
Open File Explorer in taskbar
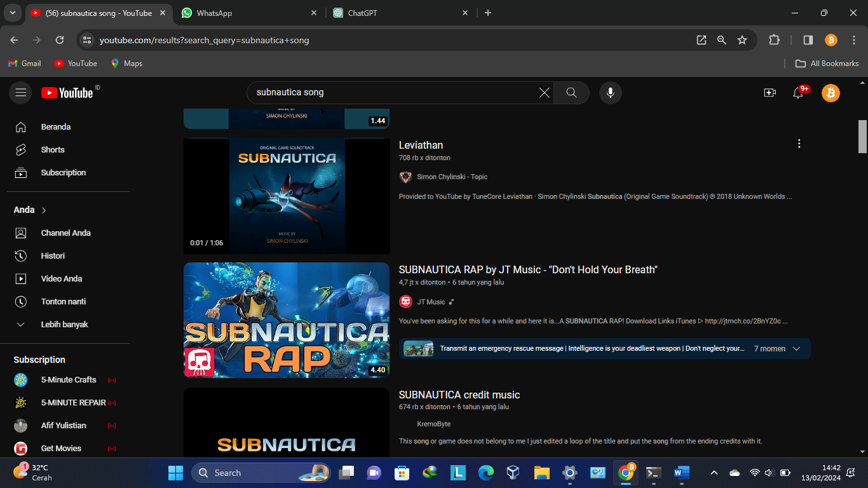point(541,473)
